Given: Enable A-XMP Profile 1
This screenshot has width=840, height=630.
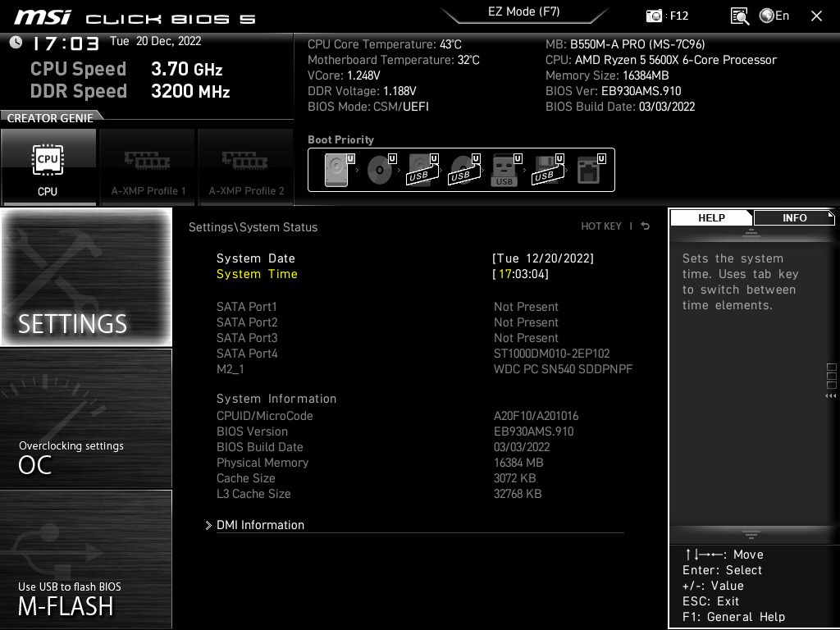Looking at the screenshot, I should (147, 167).
